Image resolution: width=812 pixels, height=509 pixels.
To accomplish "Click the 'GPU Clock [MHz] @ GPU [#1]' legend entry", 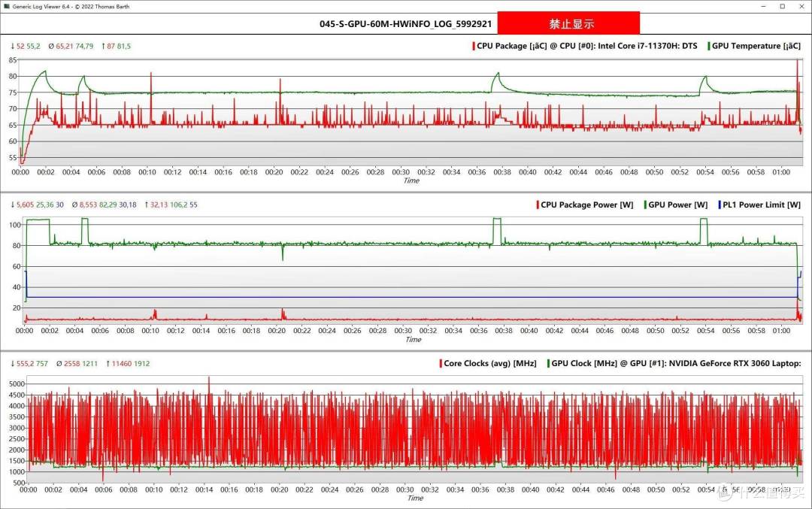I will 674,363.
